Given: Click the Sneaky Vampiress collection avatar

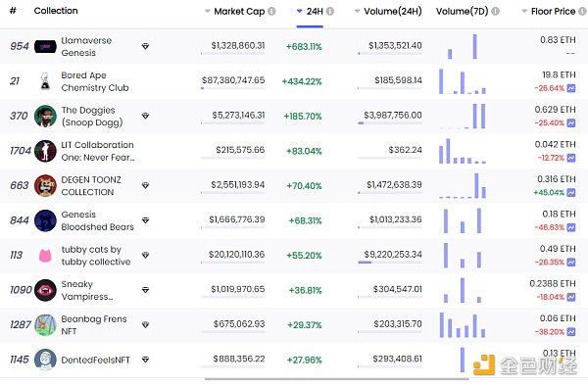Looking at the screenshot, I should [x=45, y=290].
